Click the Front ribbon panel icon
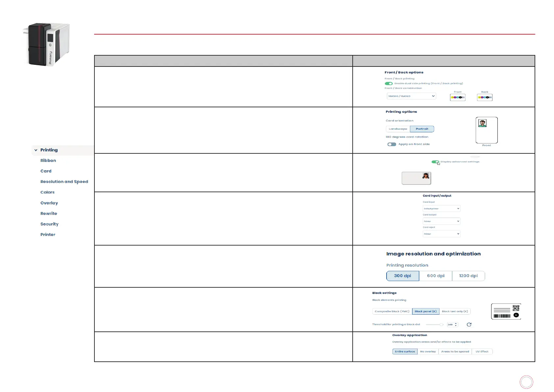The image size is (554, 392). pyautogui.click(x=458, y=97)
